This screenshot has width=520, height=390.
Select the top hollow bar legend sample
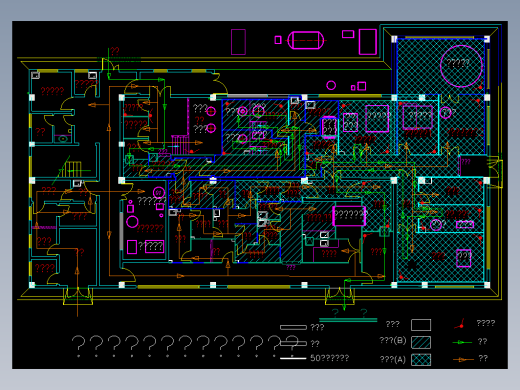pyautogui.click(x=293, y=327)
